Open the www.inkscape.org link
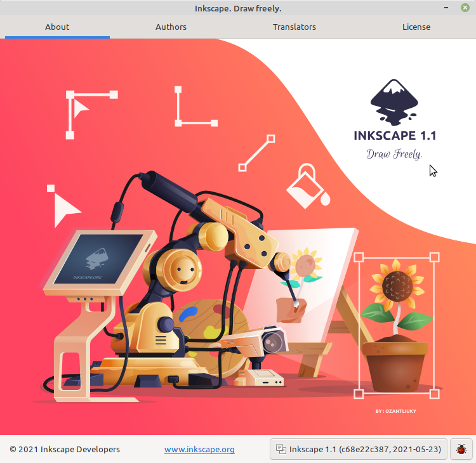 pos(199,449)
